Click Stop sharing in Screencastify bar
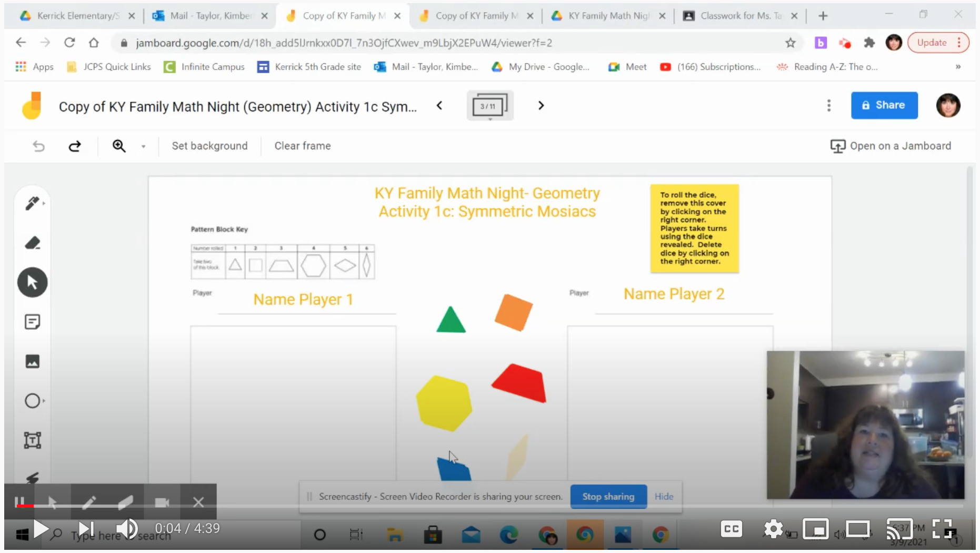Image resolution: width=980 pixels, height=553 pixels. 608,497
